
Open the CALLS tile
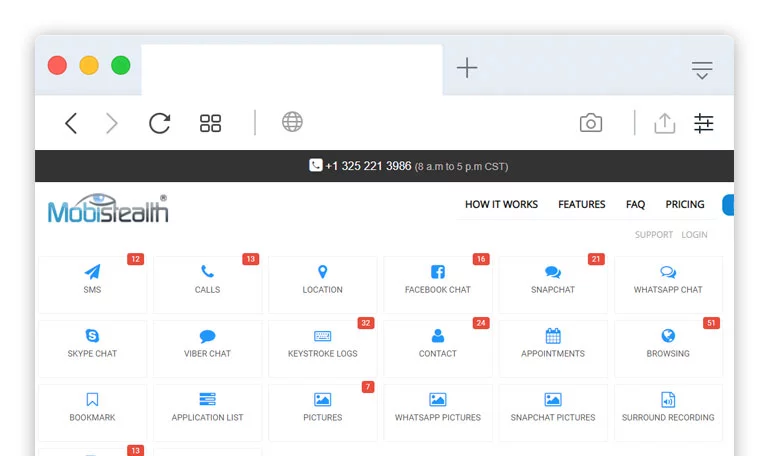click(207, 284)
